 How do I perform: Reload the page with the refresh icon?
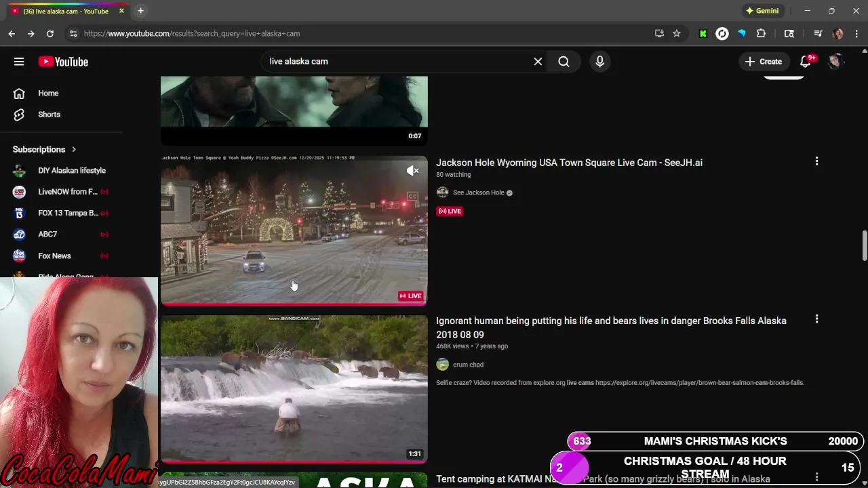tap(50, 33)
